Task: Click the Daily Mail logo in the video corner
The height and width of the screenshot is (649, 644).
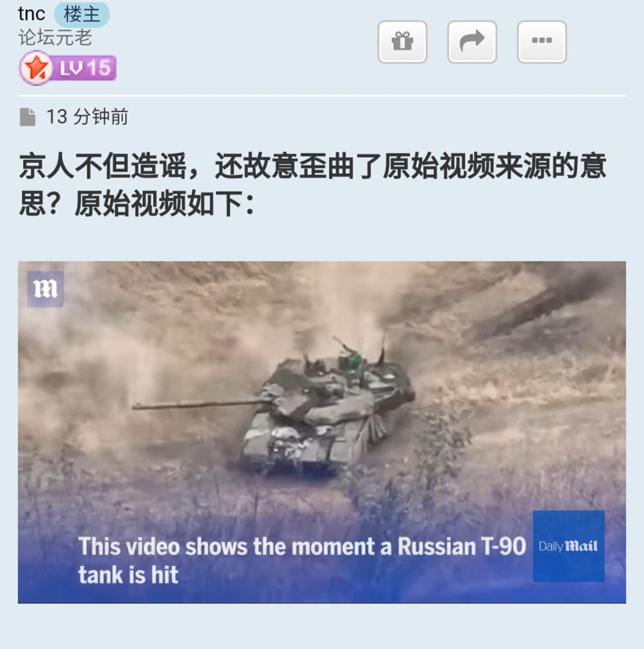Action: click(x=569, y=546)
